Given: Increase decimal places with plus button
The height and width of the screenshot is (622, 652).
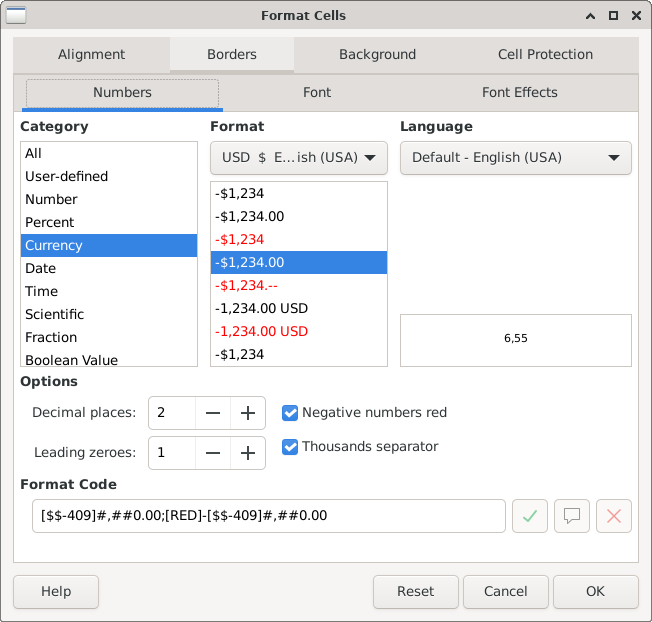Looking at the screenshot, I should click(x=248, y=413).
